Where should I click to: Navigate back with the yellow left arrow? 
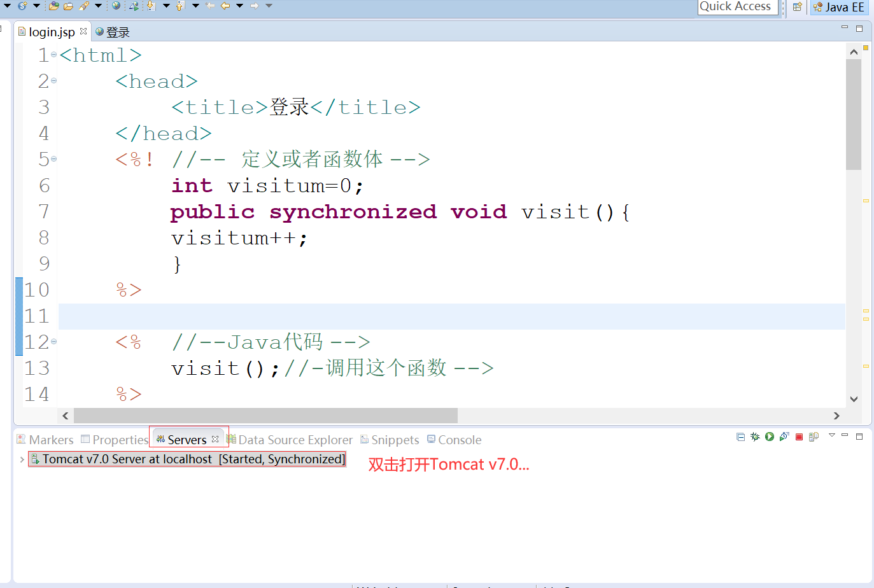[225, 6]
